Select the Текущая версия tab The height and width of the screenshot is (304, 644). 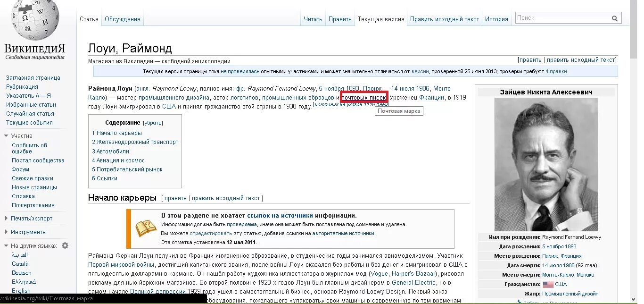pyautogui.click(x=381, y=19)
